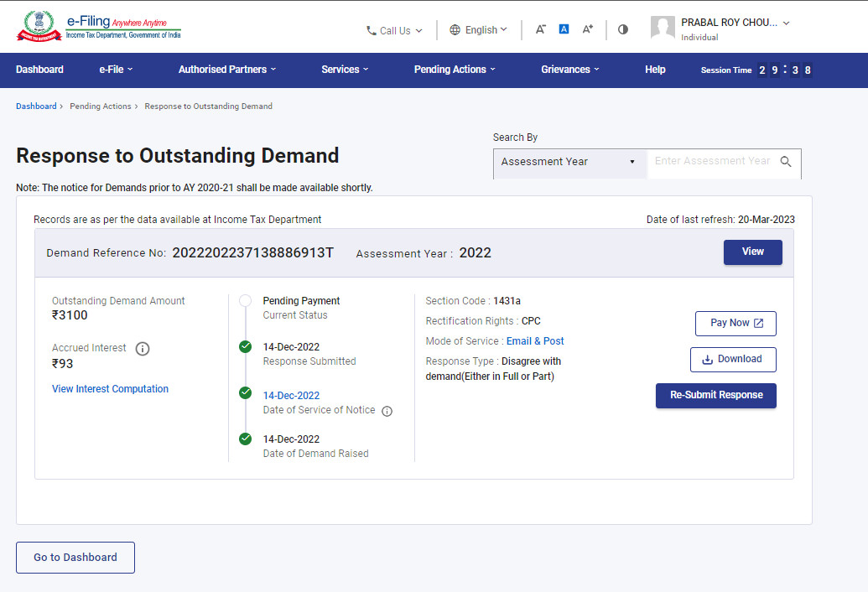Screen dimensions: 868x592
Task: Click the Section Code 1431a text
Action: (x=473, y=301)
